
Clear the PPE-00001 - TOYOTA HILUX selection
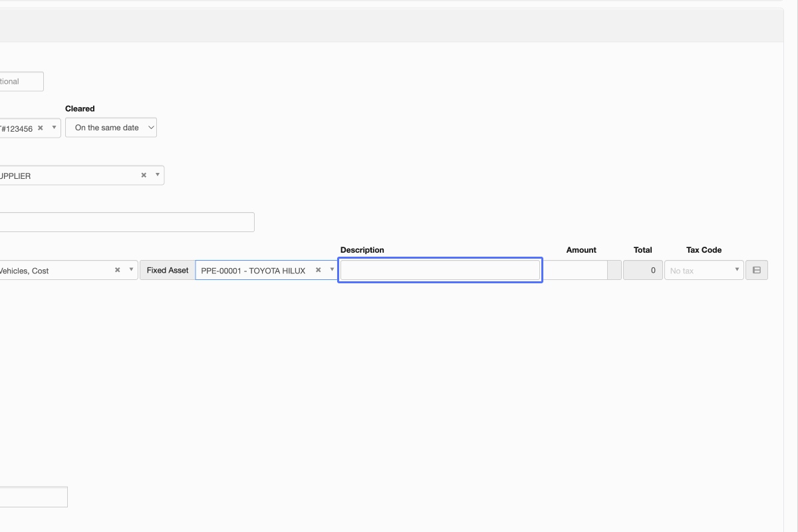tap(318, 270)
